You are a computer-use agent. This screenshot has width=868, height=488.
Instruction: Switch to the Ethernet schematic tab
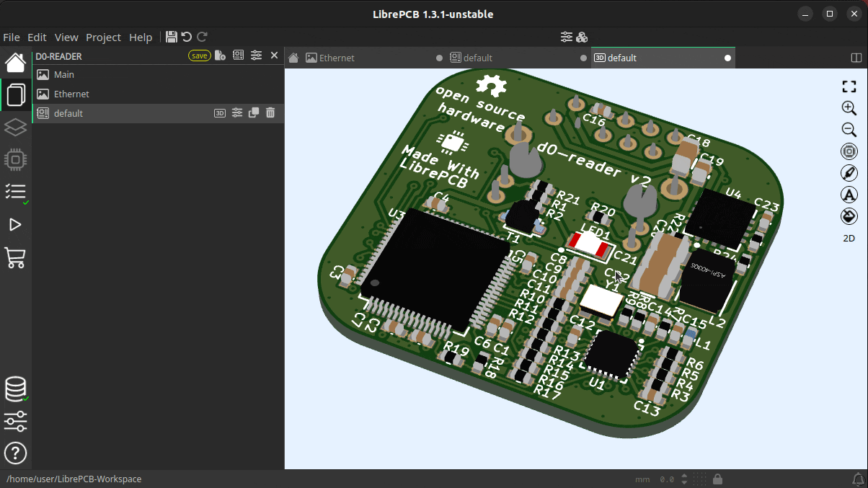point(375,58)
